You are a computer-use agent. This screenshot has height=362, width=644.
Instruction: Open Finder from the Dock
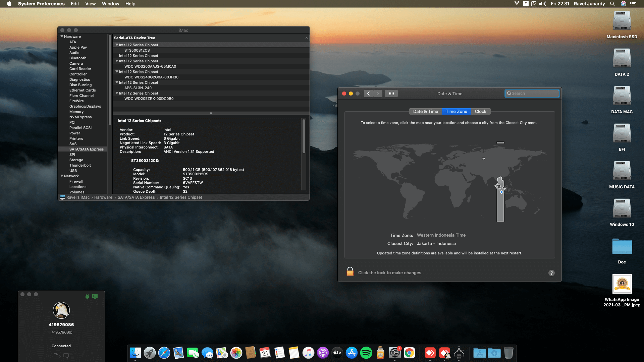point(135,353)
